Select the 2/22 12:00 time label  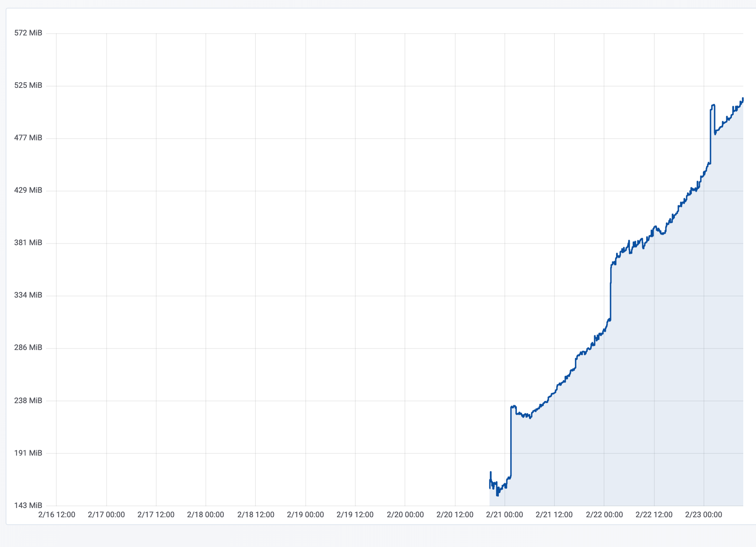654,515
